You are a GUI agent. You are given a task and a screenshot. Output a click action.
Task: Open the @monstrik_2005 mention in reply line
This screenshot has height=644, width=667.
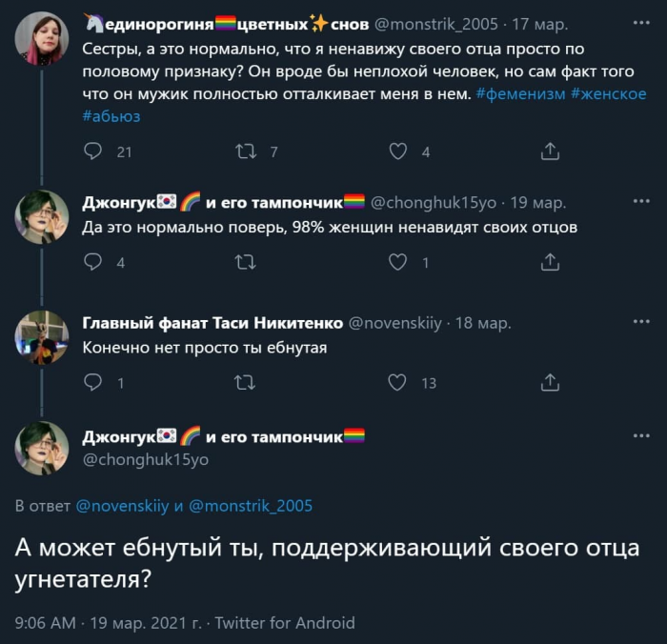252,506
